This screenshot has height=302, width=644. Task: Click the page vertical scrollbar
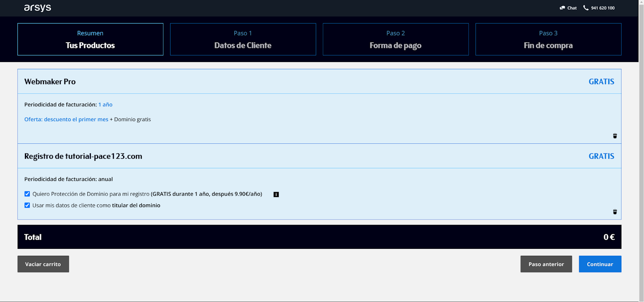click(x=641, y=151)
